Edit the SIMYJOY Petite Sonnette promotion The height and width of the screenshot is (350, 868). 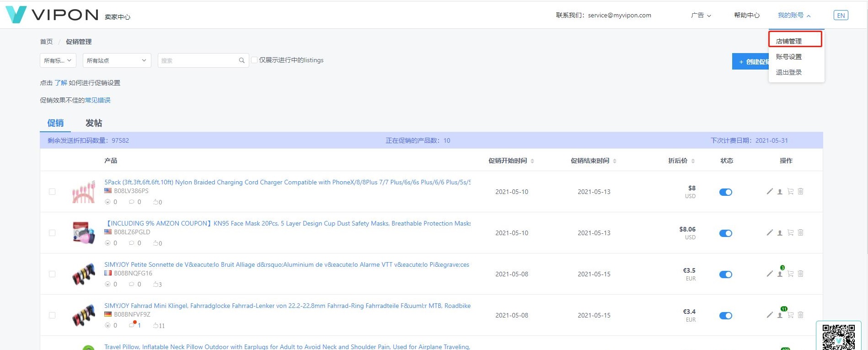tap(770, 274)
